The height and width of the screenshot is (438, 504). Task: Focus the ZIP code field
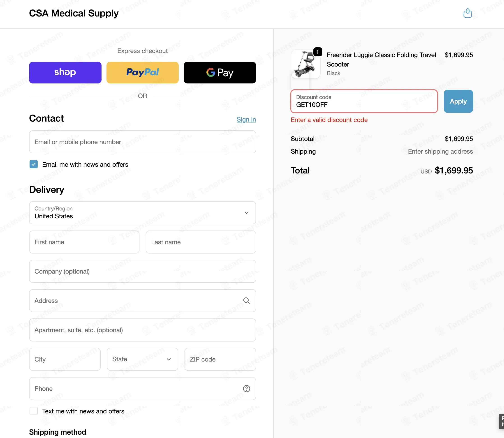click(x=220, y=359)
